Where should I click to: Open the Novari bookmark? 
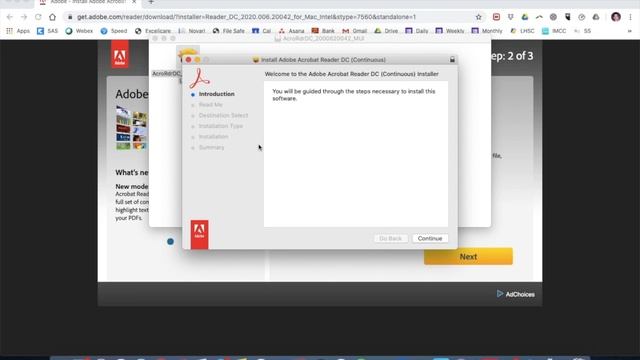192,31
